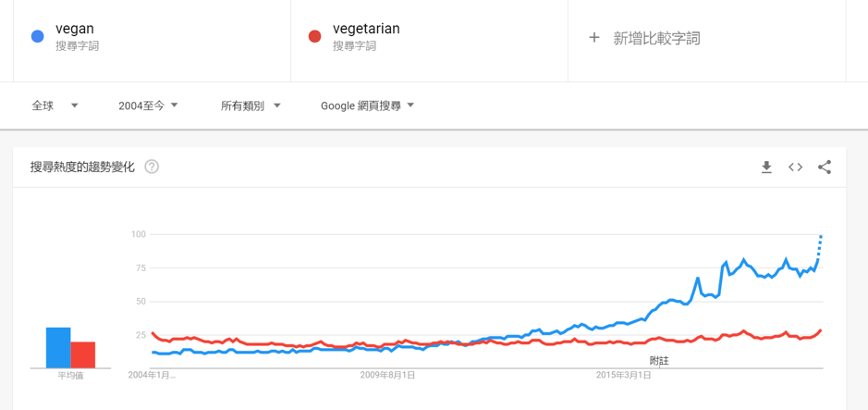
Task: Expand the 所有類別 category dropdown
Action: coord(251,106)
